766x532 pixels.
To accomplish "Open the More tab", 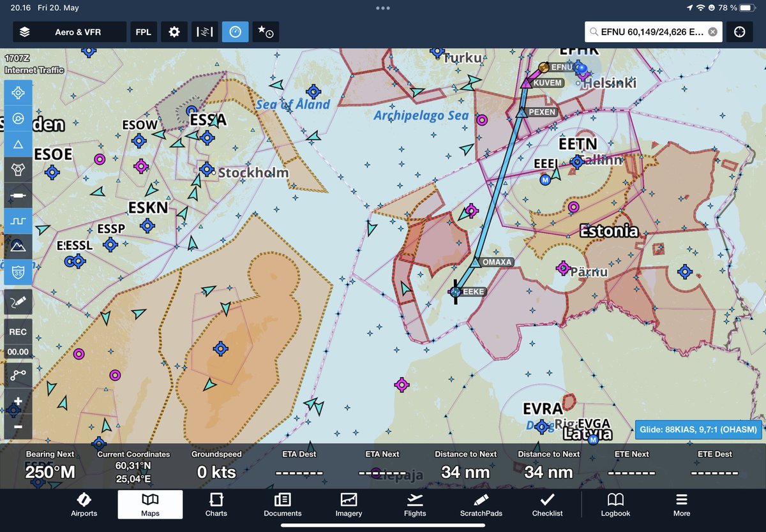I will pyautogui.click(x=682, y=505).
